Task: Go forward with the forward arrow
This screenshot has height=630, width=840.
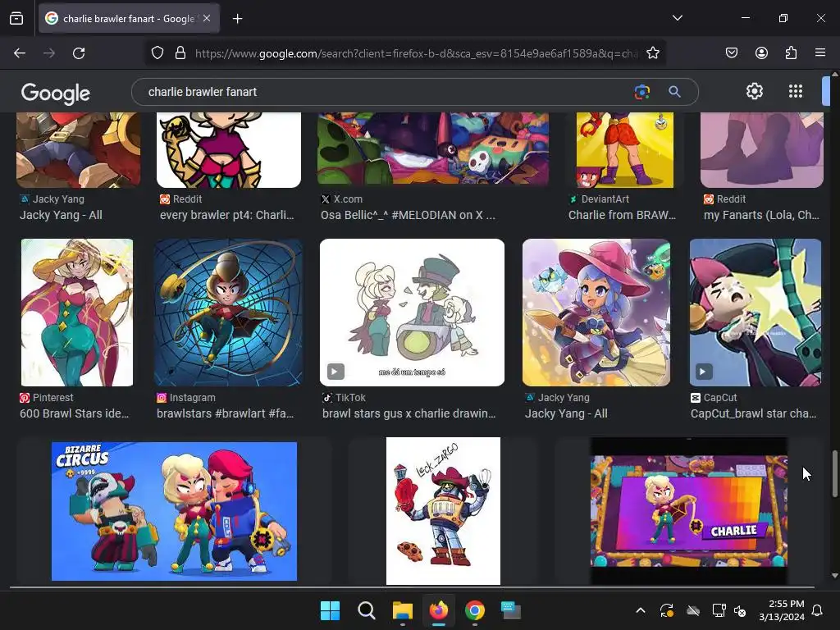Action: pyautogui.click(x=49, y=53)
